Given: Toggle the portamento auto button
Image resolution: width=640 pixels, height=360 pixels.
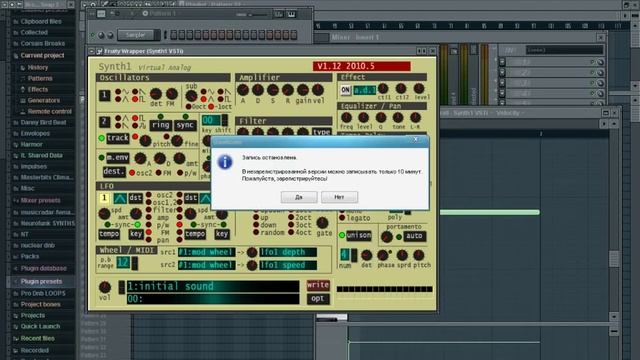Looking at the screenshot, I should point(414,236).
